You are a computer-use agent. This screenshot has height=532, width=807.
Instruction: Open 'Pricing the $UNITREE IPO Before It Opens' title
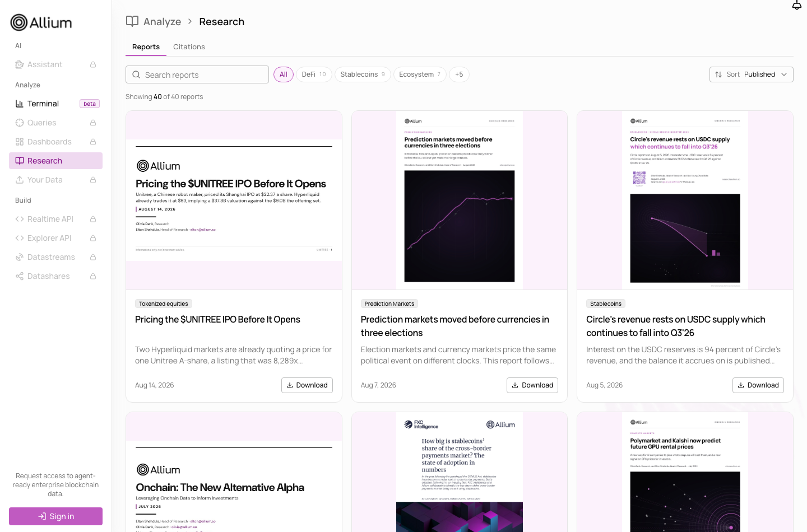[x=217, y=319]
